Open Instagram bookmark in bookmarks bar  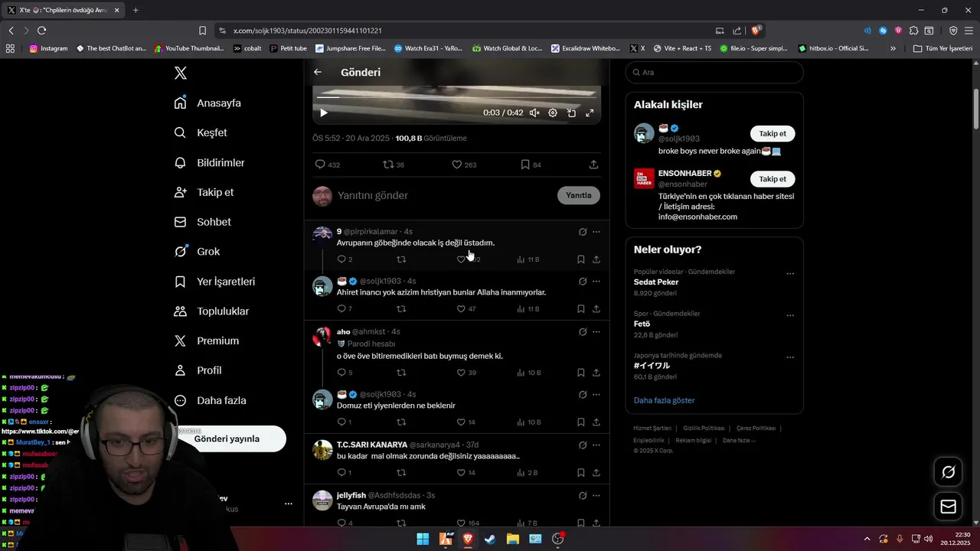(48, 48)
